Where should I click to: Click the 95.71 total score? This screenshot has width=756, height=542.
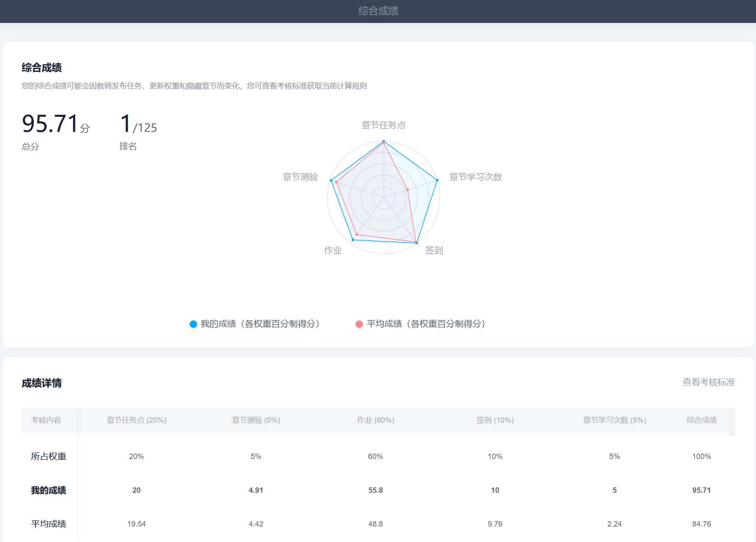coord(51,124)
